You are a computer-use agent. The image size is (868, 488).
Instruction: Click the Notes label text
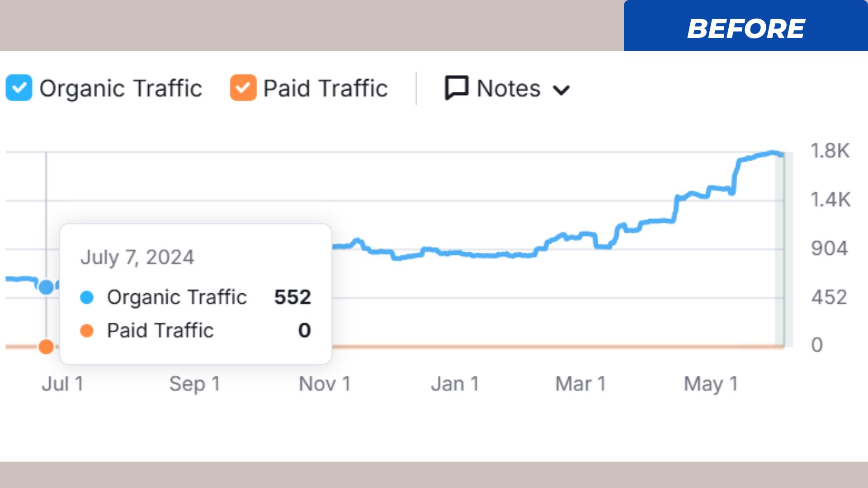point(509,88)
